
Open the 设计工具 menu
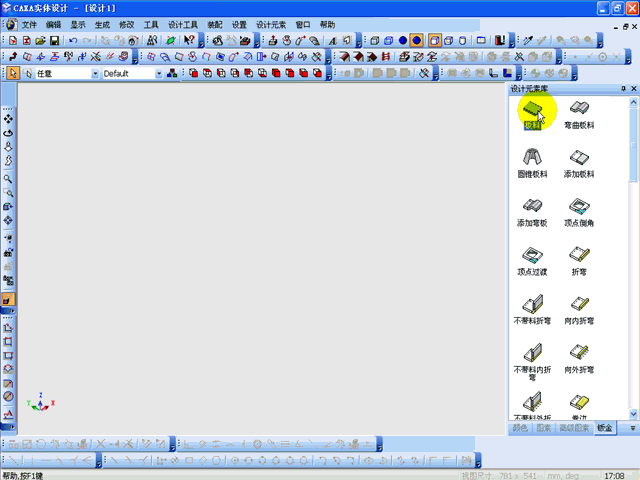click(183, 25)
